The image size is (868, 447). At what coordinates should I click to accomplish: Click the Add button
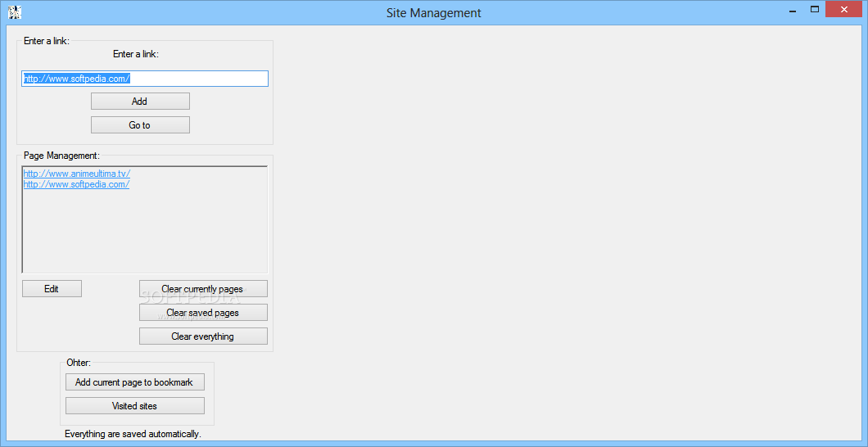140,102
